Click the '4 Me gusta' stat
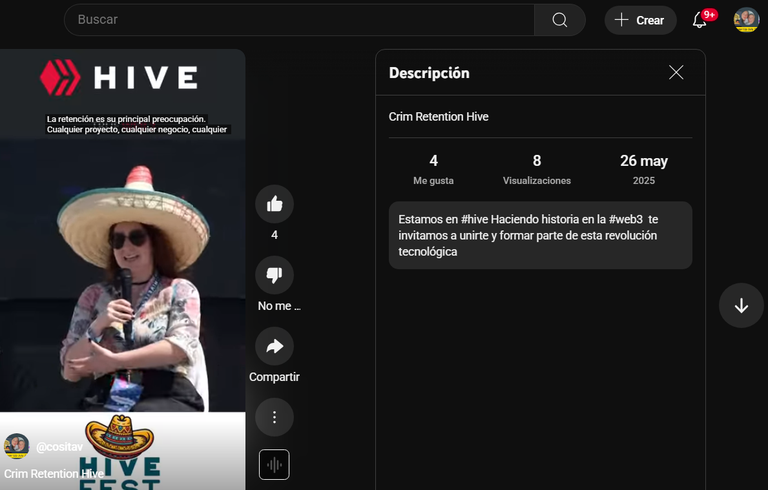Screen dimensions: 768x490 [x=433, y=170]
